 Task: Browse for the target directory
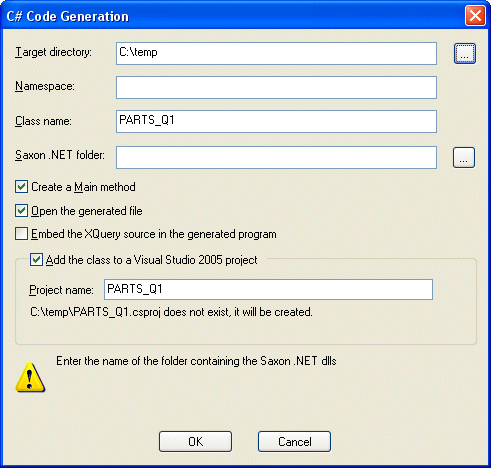point(465,53)
